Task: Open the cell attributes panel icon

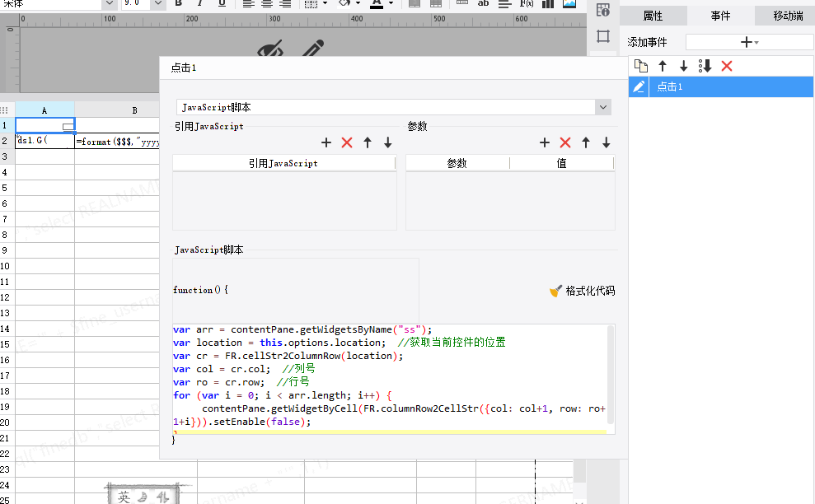Action: pos(603,10)
